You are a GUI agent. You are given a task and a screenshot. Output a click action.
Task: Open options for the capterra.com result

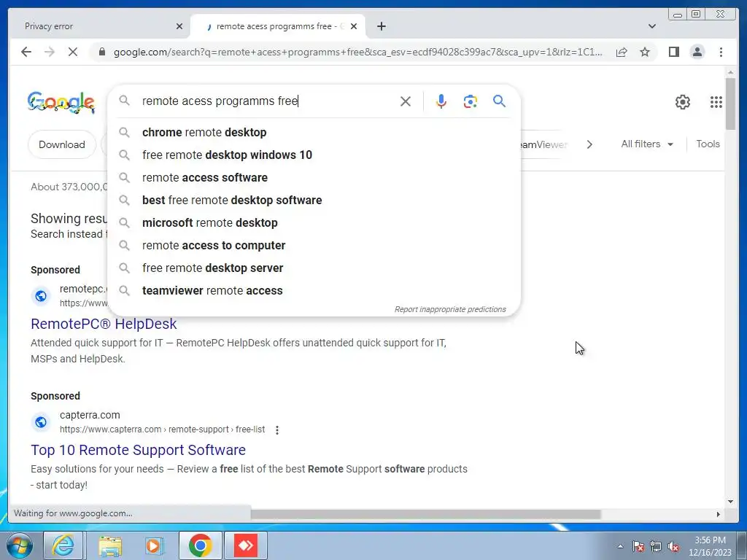coord(276,430)
